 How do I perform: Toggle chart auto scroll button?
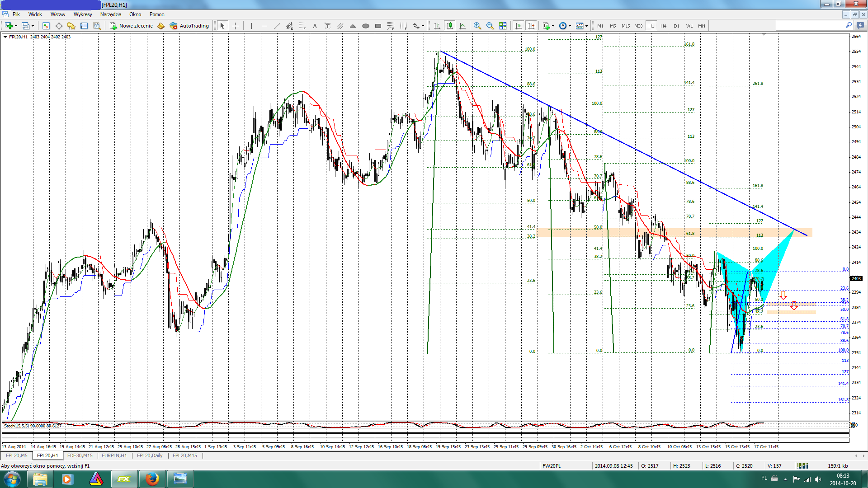click(x=519, y=26)
